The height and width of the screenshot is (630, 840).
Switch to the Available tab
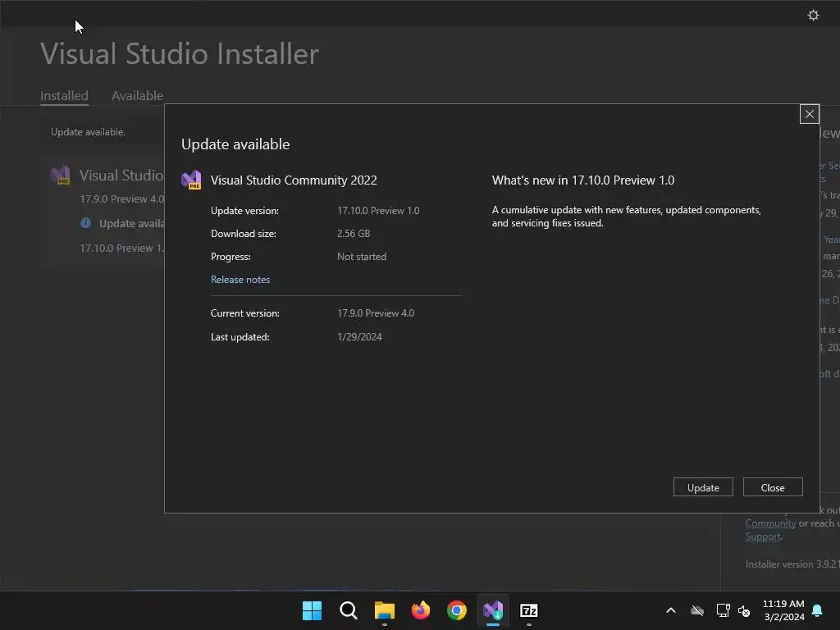click(137, 95)
